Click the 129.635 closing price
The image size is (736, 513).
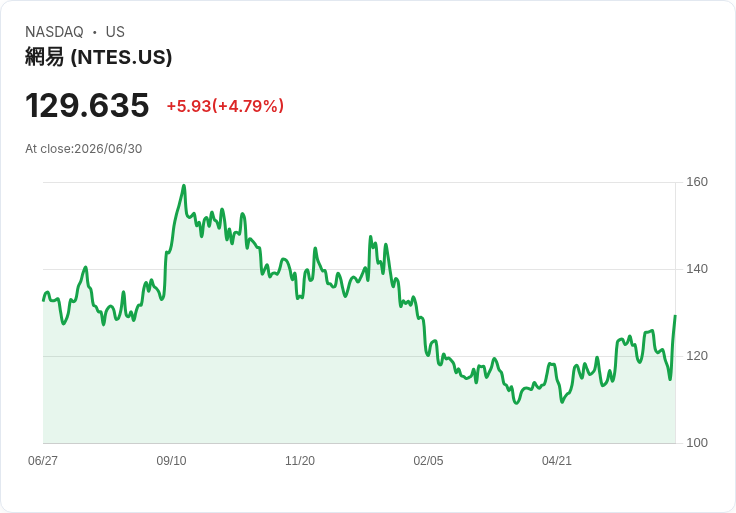coord(87,105)
